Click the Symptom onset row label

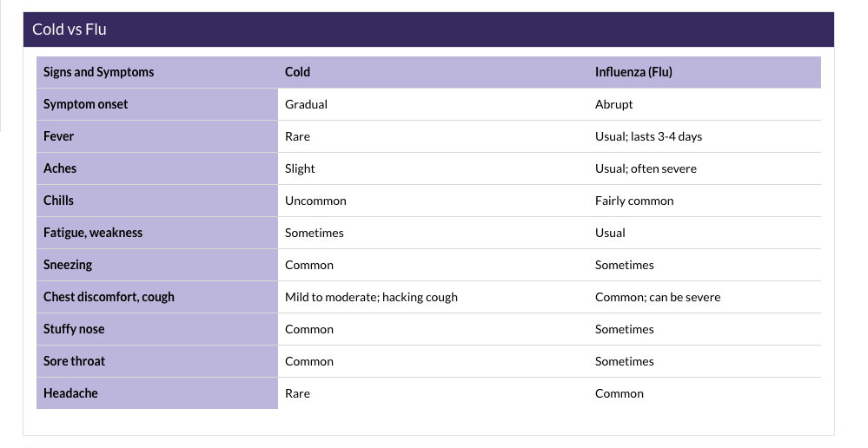85,104
